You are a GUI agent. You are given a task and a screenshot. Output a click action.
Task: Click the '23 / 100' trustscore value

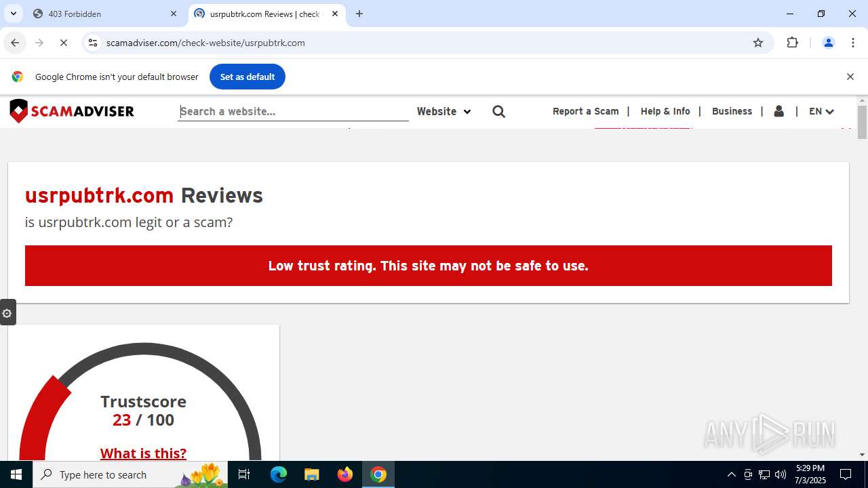point(143,420)
